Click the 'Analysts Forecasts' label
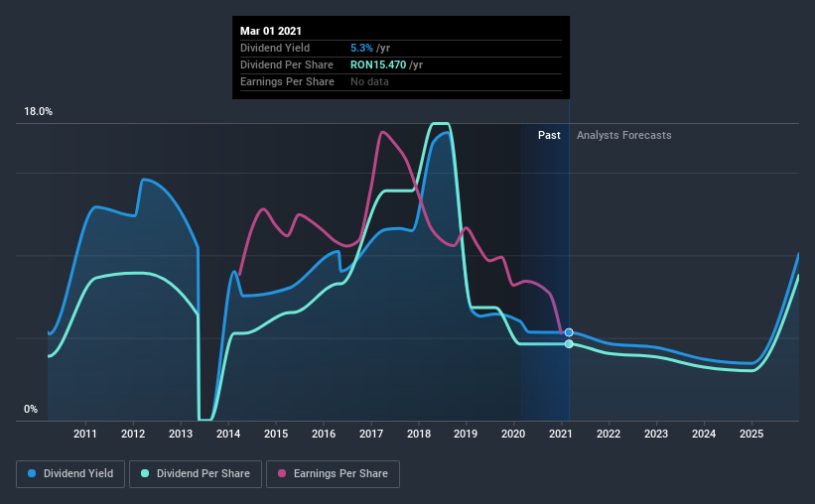This screenshot has height=504, width=815. [623, 135]
